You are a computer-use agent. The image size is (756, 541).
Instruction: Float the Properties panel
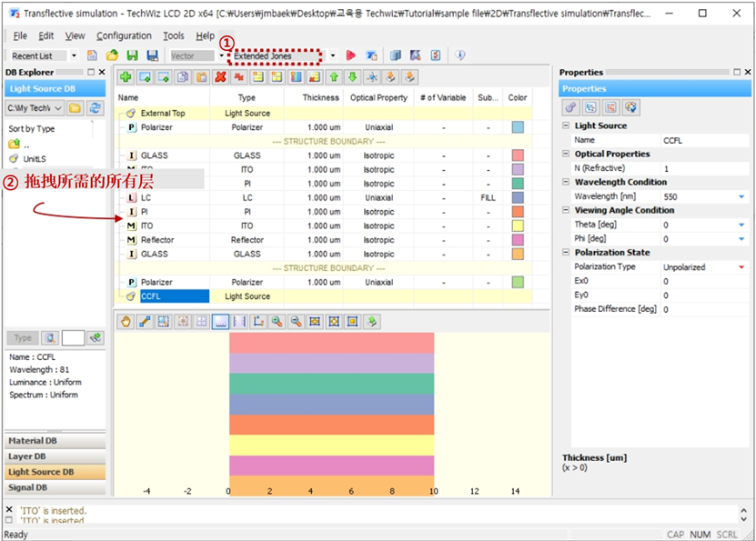coord(737,72)
